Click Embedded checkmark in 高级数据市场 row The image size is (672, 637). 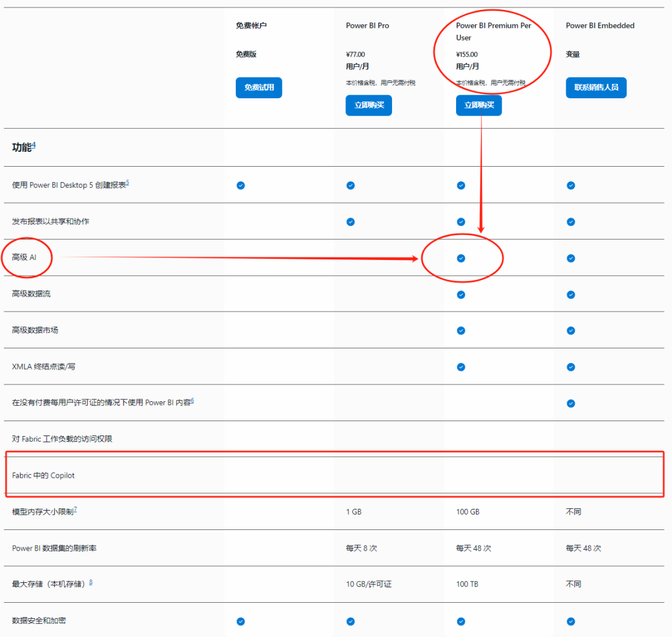coord(571,331)
